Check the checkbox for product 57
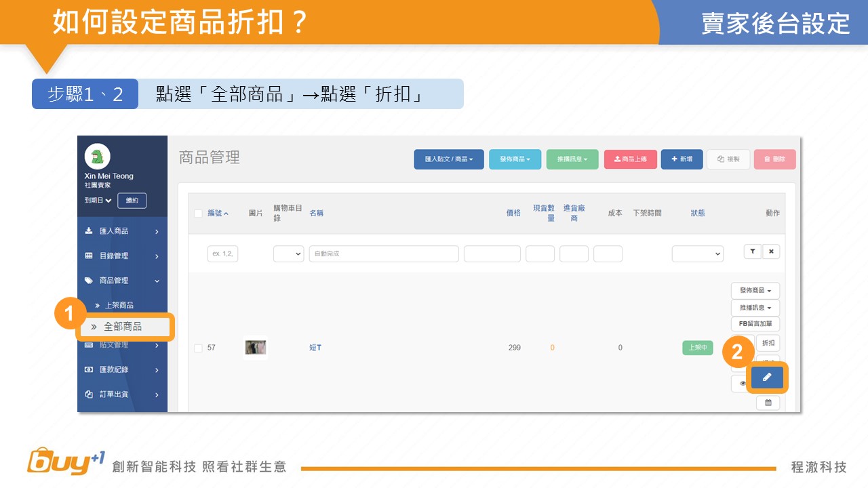Viewport: 868px width, 488px height. pyautogui.click(x=198, y=348)
